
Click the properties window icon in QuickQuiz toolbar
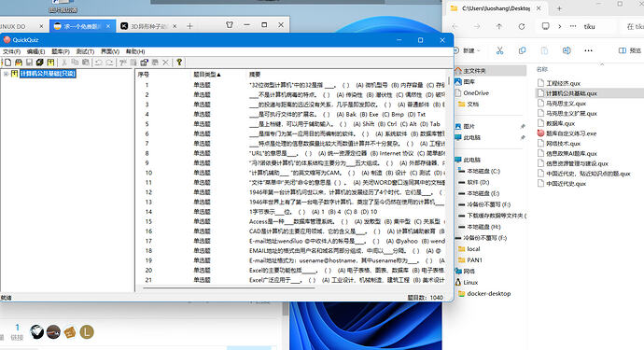[144, 63]
